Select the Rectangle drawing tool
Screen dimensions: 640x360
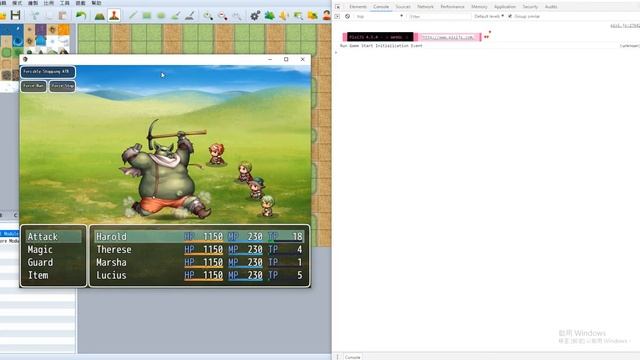147,16
